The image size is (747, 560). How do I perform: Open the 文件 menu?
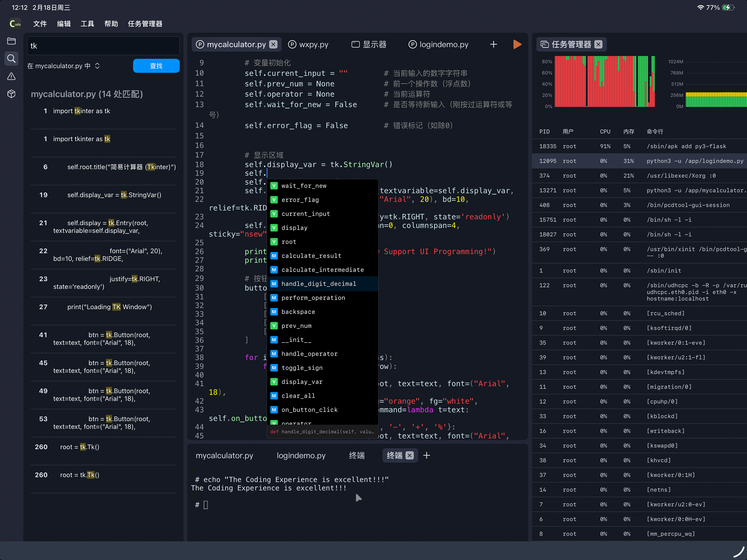40,24
